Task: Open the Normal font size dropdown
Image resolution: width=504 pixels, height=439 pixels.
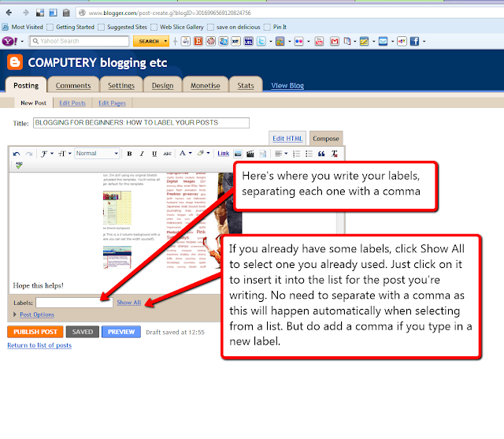Action: [x=97, y=154]
